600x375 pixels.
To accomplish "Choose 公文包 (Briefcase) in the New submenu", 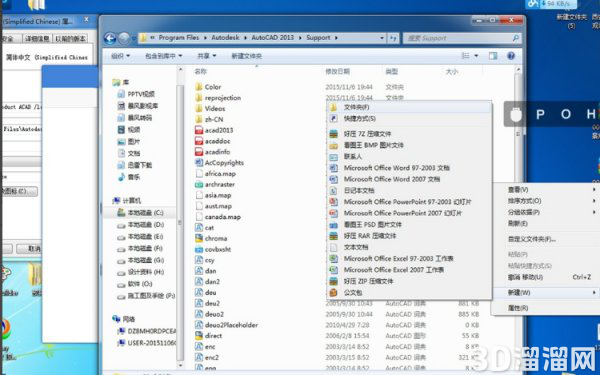I will [409, 293].
